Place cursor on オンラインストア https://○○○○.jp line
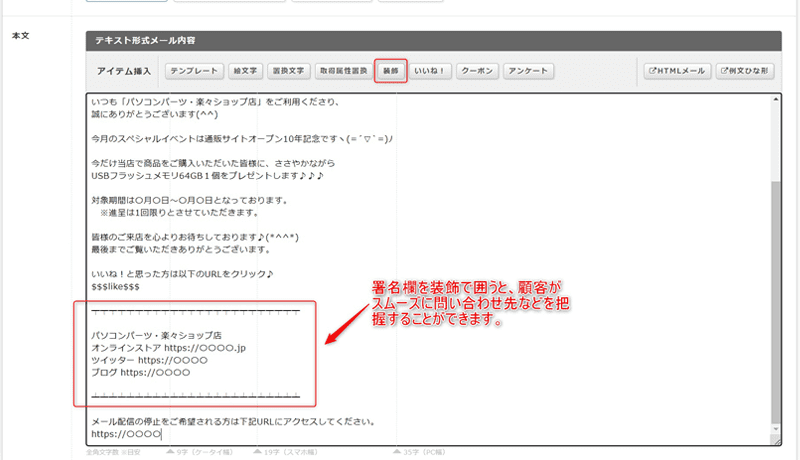Viewport: 800px width, 460px height. point(168,348)
